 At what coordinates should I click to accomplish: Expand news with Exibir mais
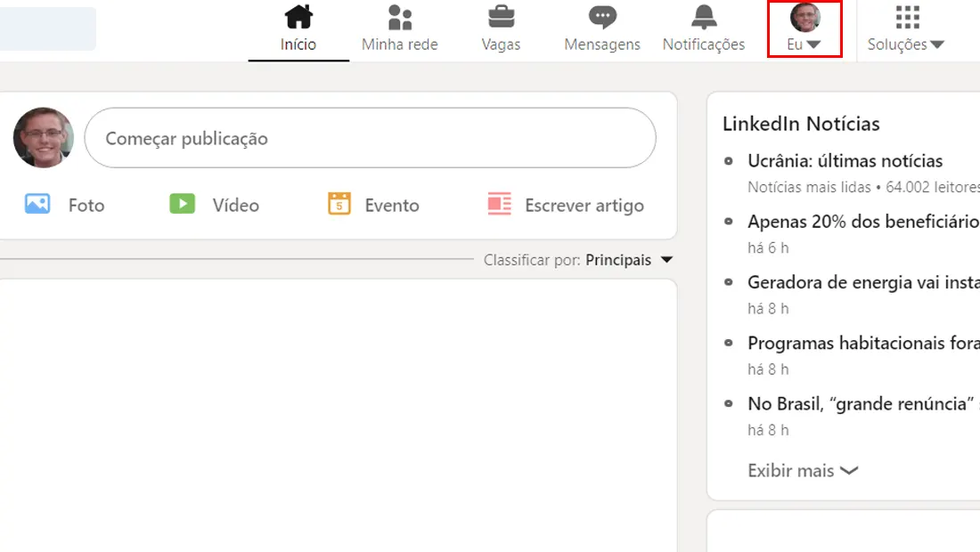pyautogui.click(x=803, y=470)
